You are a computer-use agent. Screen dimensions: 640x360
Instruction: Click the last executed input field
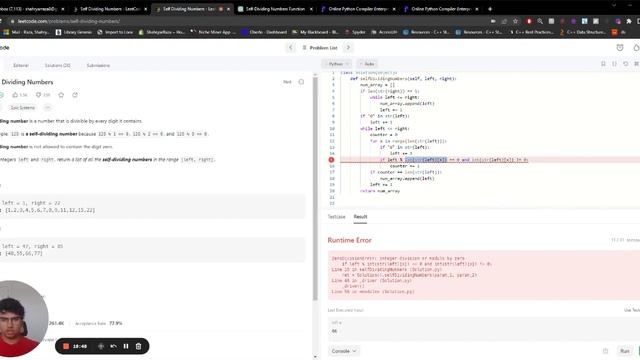(x=484, y=329)
